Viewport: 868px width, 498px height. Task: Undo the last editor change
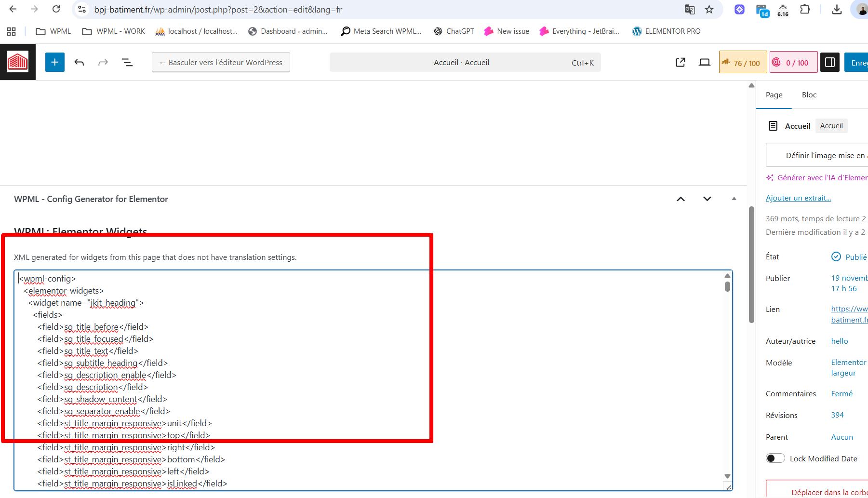click(79, 62)
